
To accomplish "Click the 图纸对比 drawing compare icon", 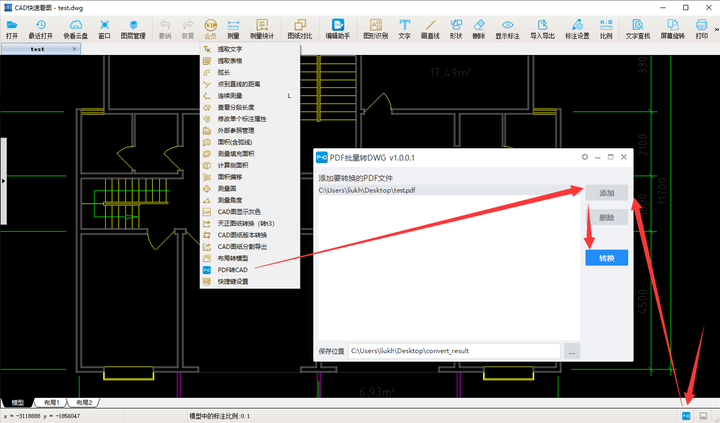I will (299, 29).
